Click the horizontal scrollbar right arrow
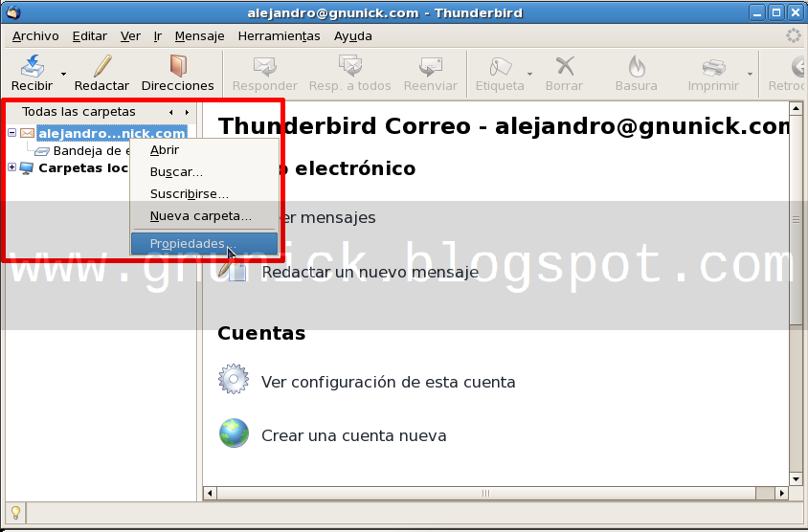Image resolution: width=808 pixels, height=532 pixels. pos(782,493)
